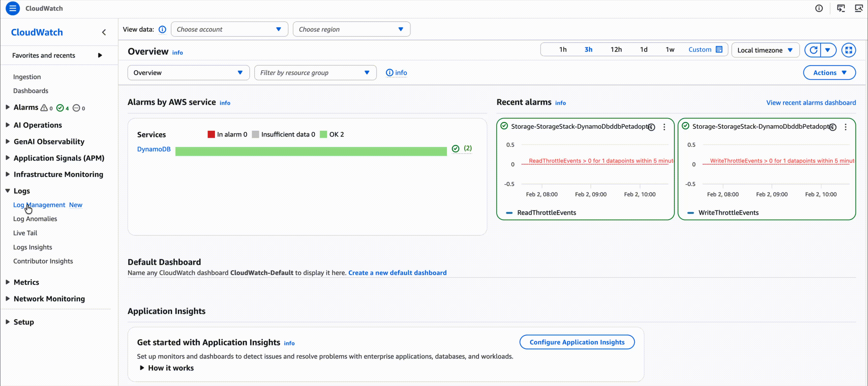
Task: Click View recent alarms dashboard link
Action: pyautogui.click(x=811, y=103)
